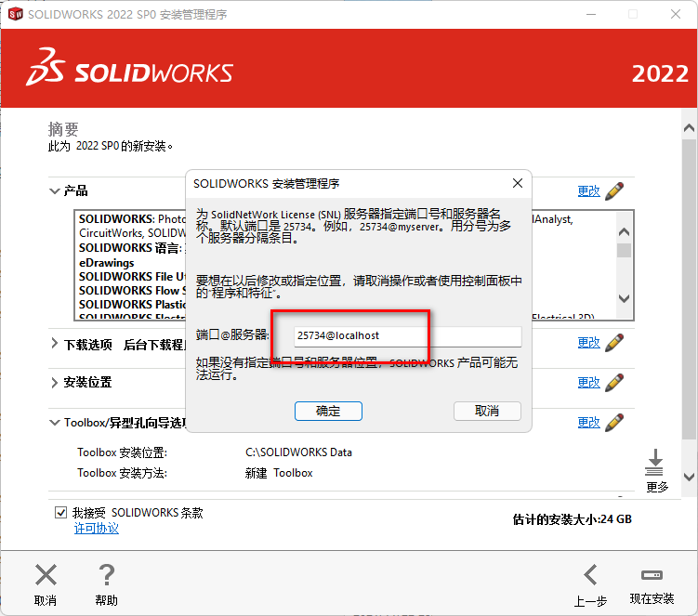
Task: Click the 更多 download arrow icon
Action: tap(655, 462)
